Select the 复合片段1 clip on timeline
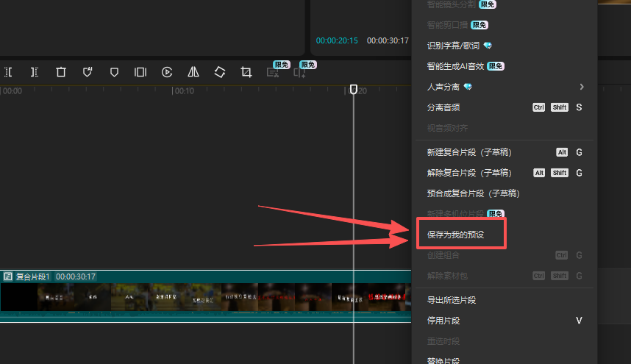631x364 pixels. [206, 296]
